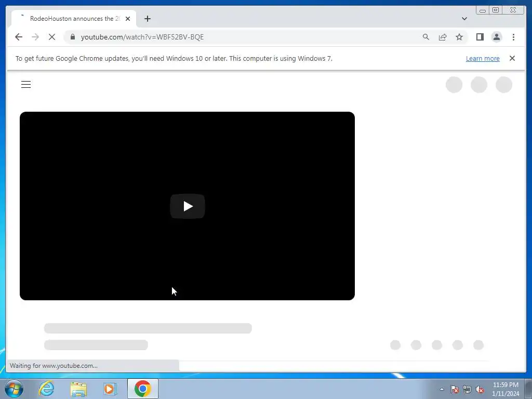Click the 11:59 PM taskbar clock
532x399 pixels.
tap(506, 389)
